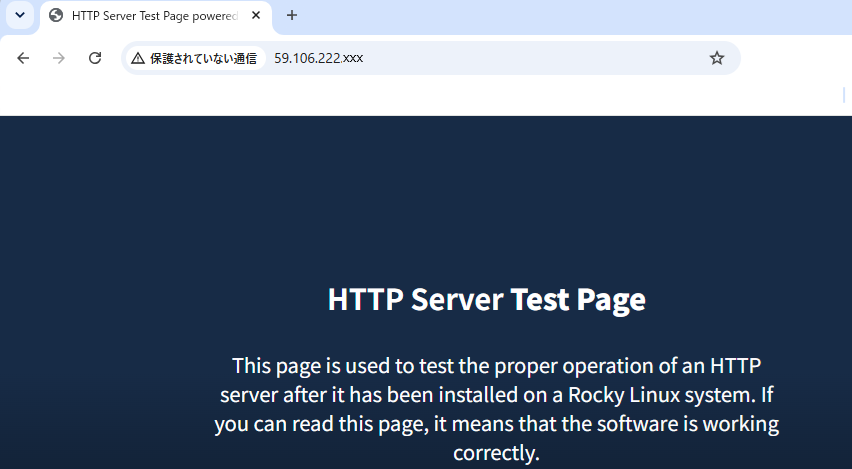
Task: Open a new tab with plus button
Action: coord(292,15)
